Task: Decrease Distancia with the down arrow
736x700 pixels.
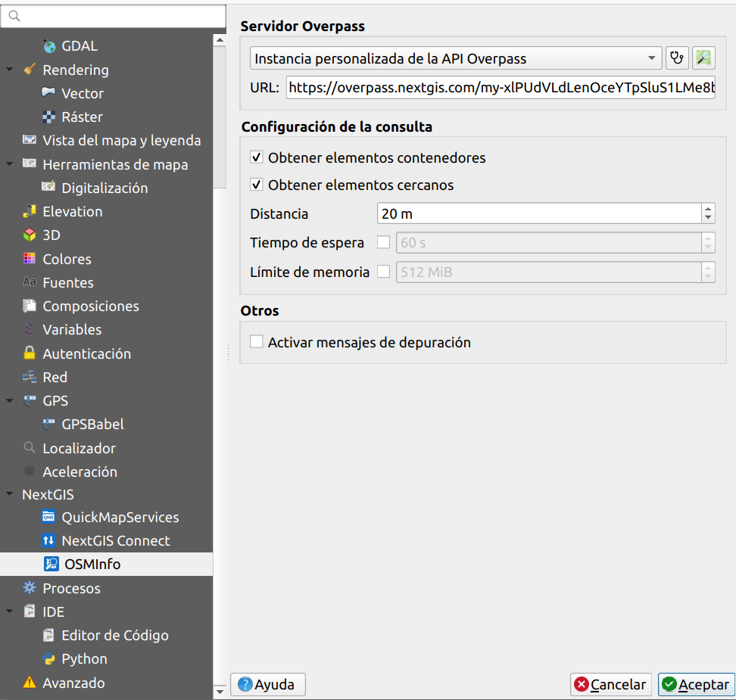Action: coord(708,219)
